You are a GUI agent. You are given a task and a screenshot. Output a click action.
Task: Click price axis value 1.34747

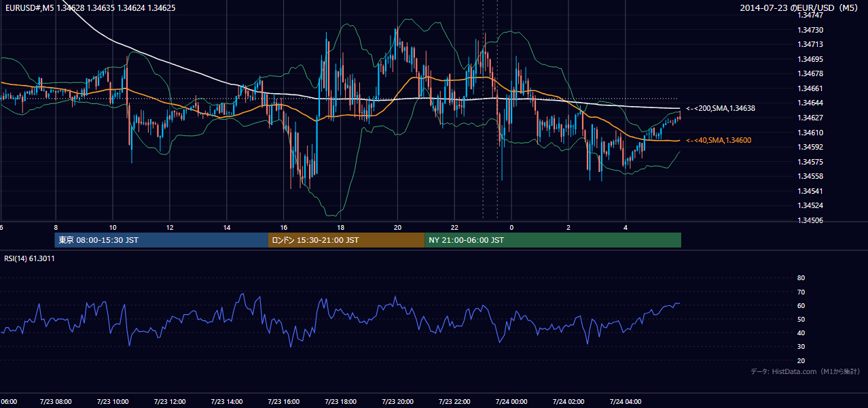810,15
